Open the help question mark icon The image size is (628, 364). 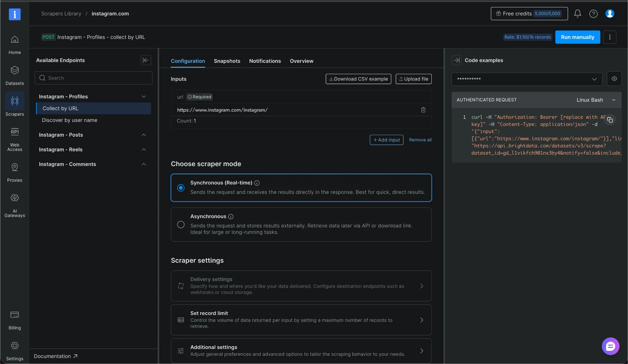pyautogui.click(x=593, y=13)
